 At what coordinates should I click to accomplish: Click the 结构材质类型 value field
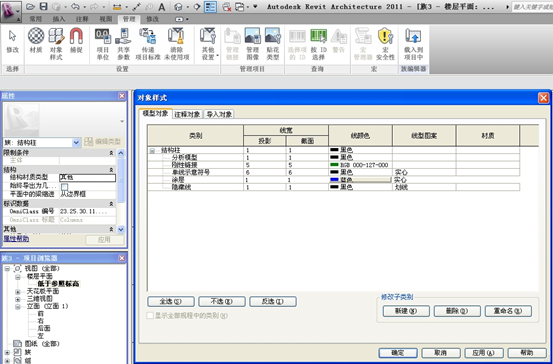[x=87, y=178]
